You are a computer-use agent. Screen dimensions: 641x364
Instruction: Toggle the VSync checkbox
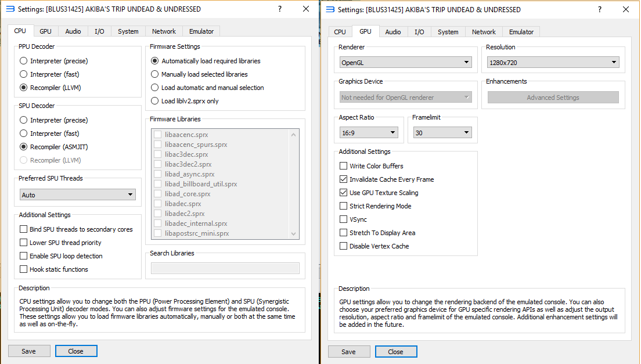click(x=343, y=219)
